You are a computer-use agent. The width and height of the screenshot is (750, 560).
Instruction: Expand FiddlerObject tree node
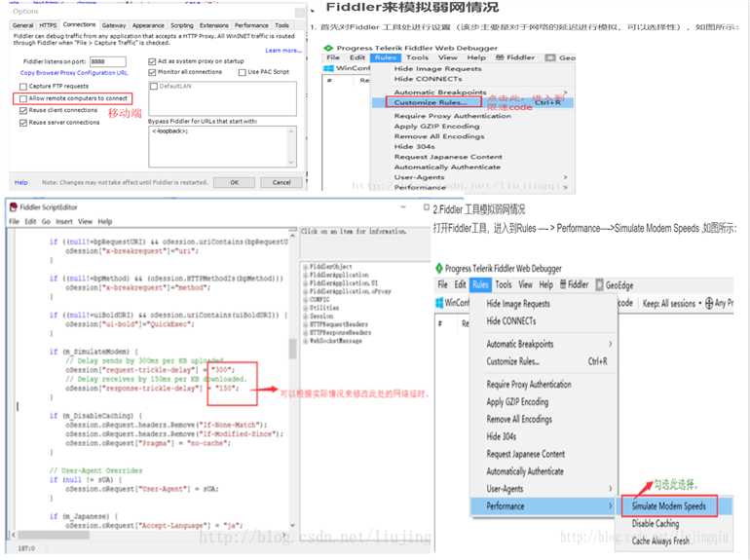coord(305,267)
